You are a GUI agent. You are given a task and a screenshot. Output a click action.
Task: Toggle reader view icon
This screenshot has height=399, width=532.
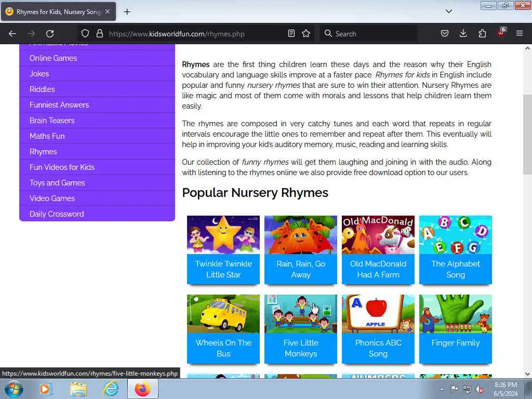(291, 34)
